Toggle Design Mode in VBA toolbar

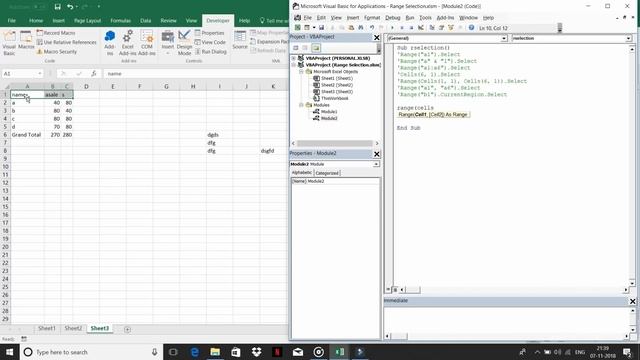[421, 27]
